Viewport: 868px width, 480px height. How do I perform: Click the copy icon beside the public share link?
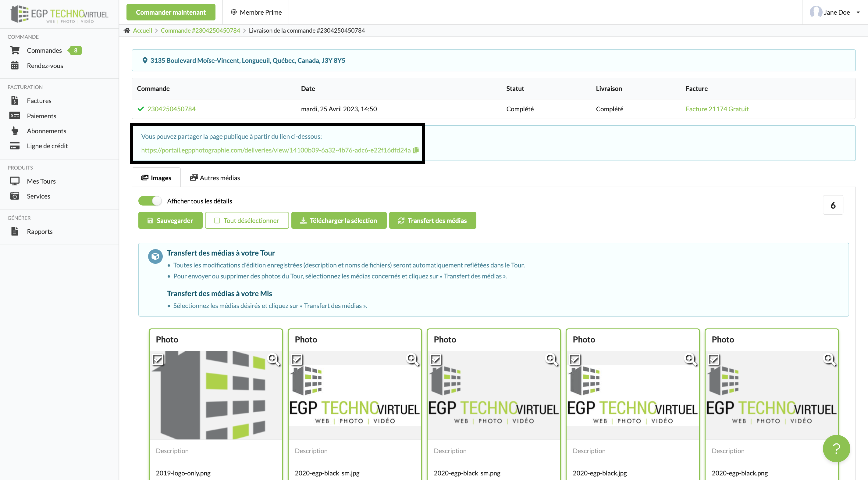(416, 150)
